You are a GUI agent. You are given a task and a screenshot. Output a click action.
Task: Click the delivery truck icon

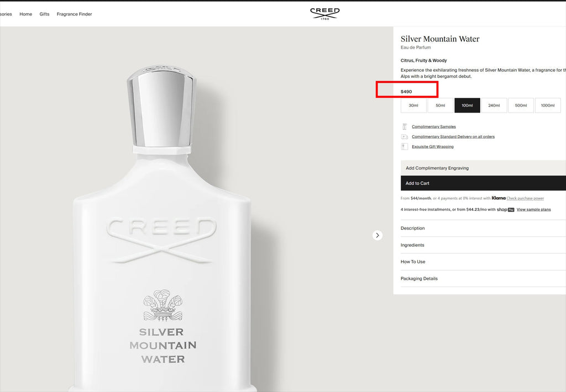pos(404,137)
